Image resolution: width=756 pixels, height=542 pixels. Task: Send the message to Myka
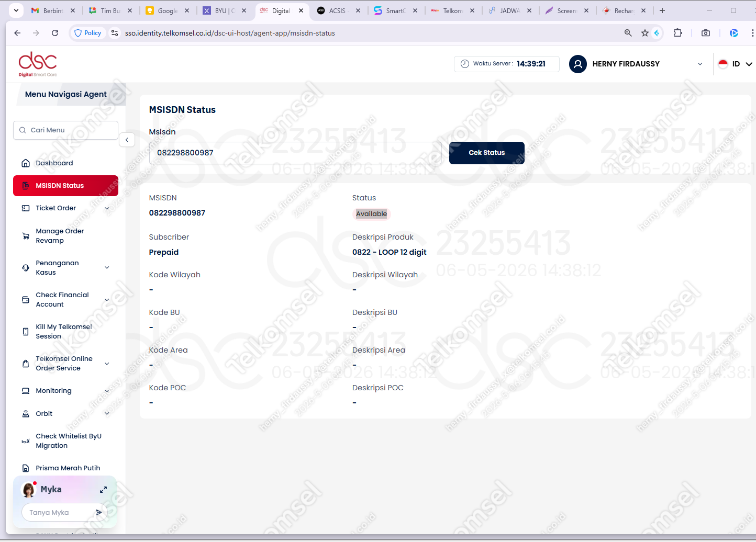tap(99, 513)
